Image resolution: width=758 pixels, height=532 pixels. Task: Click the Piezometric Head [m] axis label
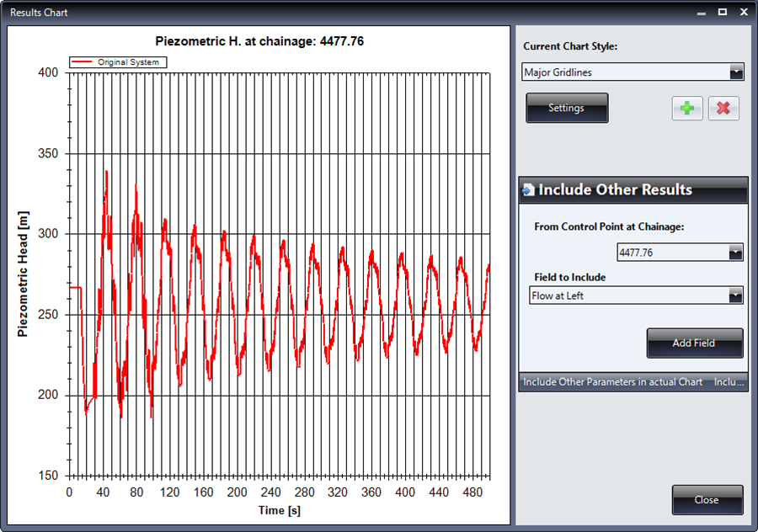click(x=24, y=274)
